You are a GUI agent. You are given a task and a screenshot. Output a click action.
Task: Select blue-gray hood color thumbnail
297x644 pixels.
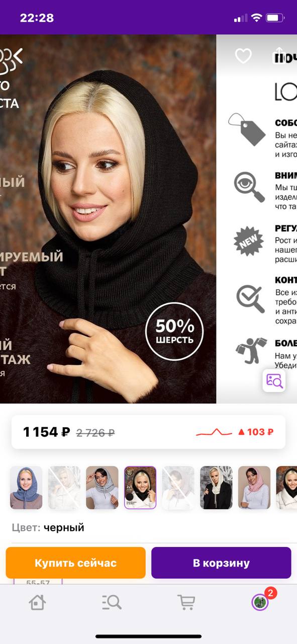click(26, 488)
